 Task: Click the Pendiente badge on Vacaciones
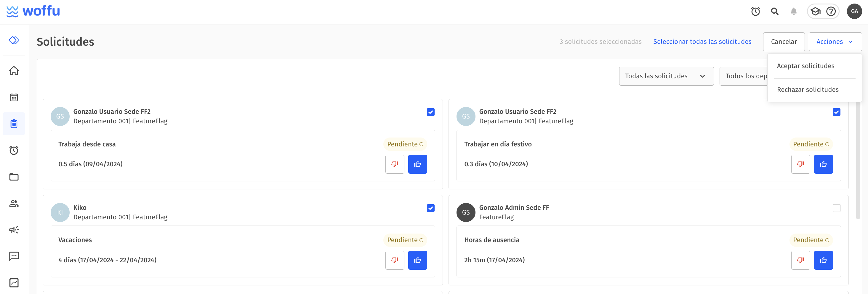[405, 240]
